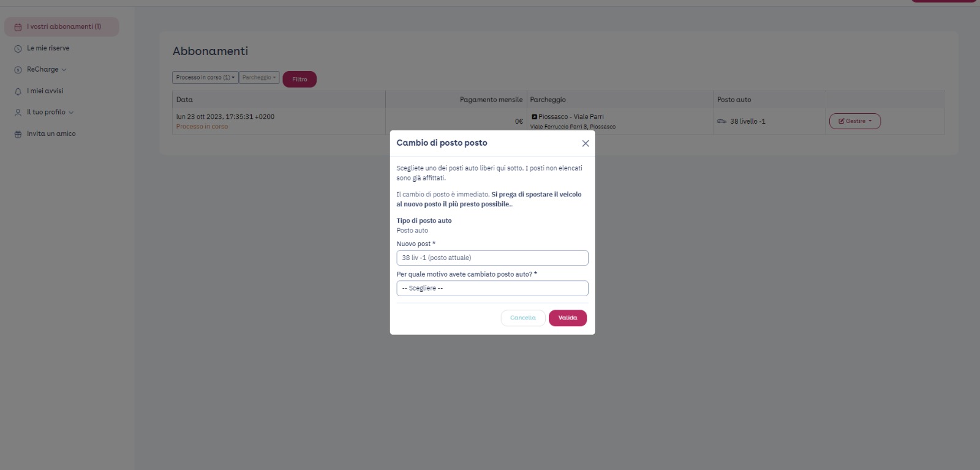This screenshot has height=470, width=980.
Task: Open the reason dropdown showing Scegliere
Action: coord(492,288)
